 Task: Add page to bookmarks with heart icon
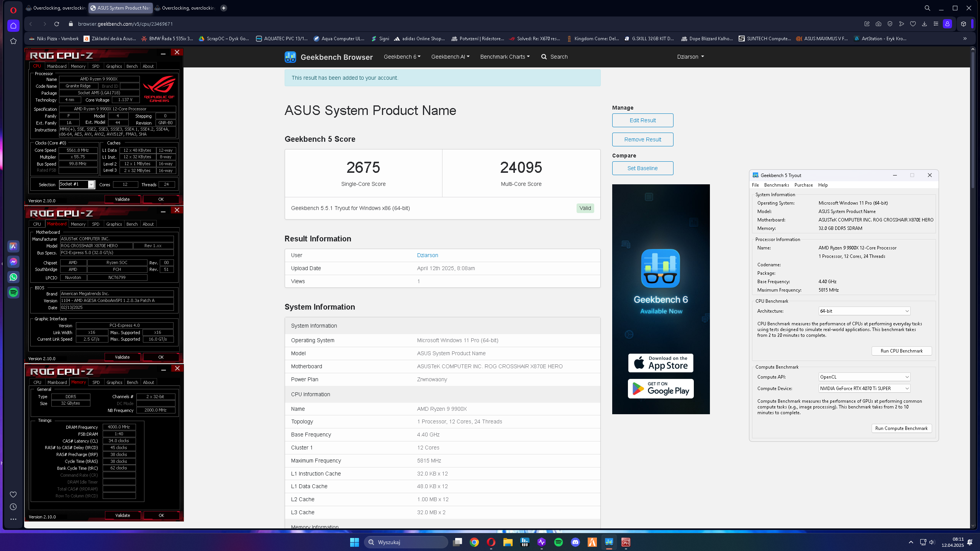click(913, 24)
